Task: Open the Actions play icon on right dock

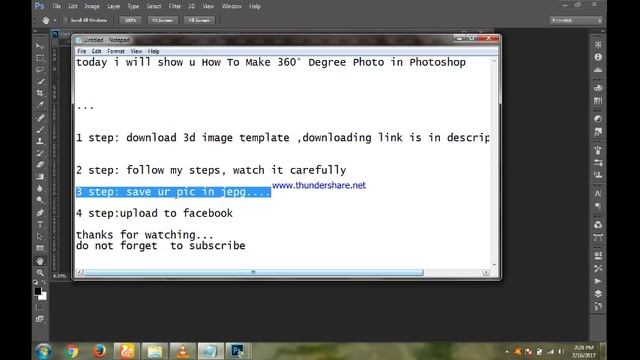Action: (x=598, y=281)
